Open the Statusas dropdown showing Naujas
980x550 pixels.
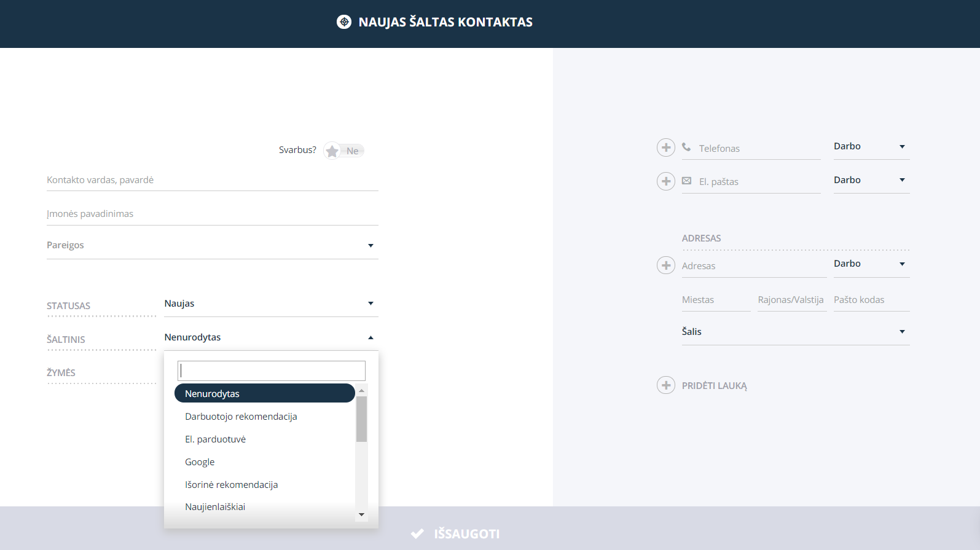pyautogui.click(x=271, y=304)
